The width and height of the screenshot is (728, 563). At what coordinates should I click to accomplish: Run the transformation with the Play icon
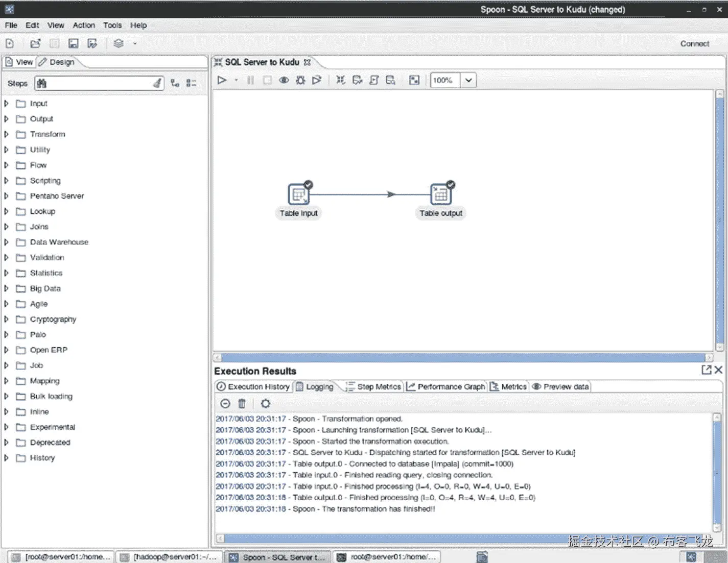(222, 80)
